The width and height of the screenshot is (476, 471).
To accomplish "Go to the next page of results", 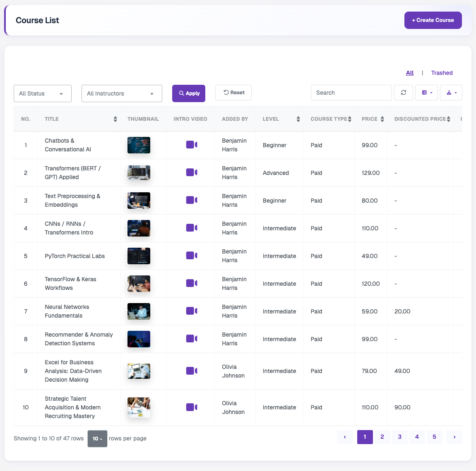I will click(x=454, y=437).
